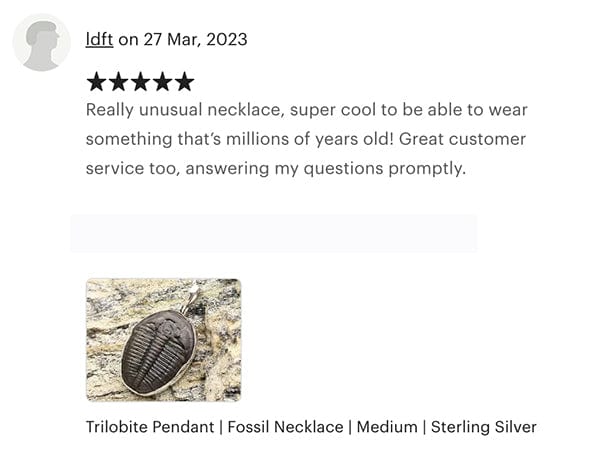The width and height of the screenshot is (600, 469).
Task: Open the trilobite pendant photo thumbnail
Action: (x=163, y=340)
